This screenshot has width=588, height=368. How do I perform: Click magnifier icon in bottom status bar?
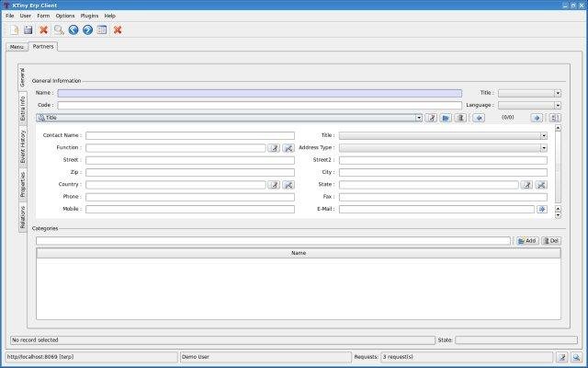click(576, 358)
